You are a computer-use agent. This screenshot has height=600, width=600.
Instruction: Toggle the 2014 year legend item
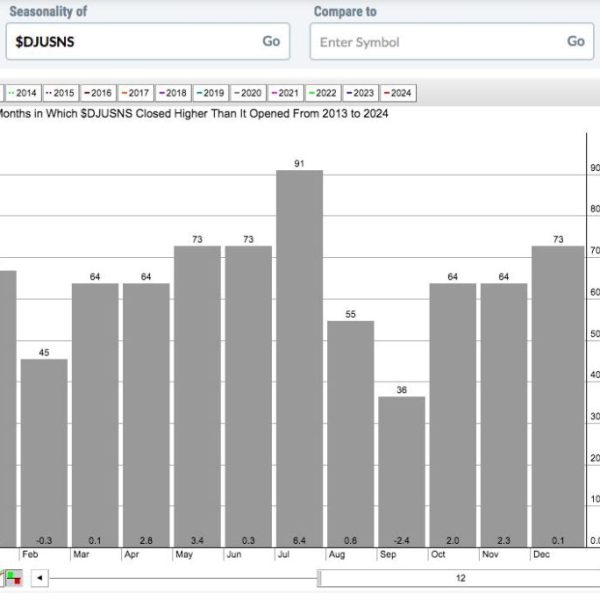coord(23,93)
